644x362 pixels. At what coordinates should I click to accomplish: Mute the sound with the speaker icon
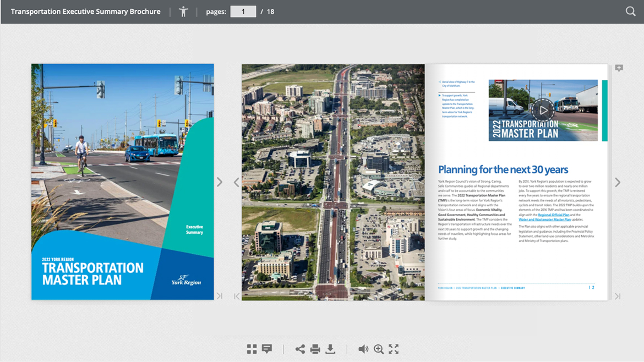pos(363,349)
